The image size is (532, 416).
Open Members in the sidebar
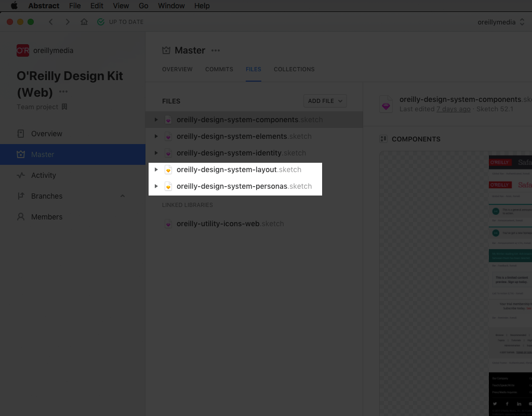[73, 217]
